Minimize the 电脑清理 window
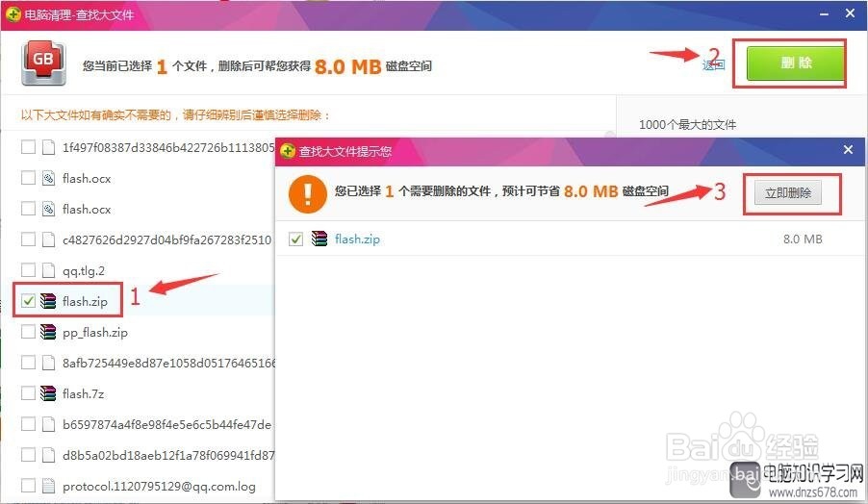Viewport: 868px width, 504px height. 824,13
